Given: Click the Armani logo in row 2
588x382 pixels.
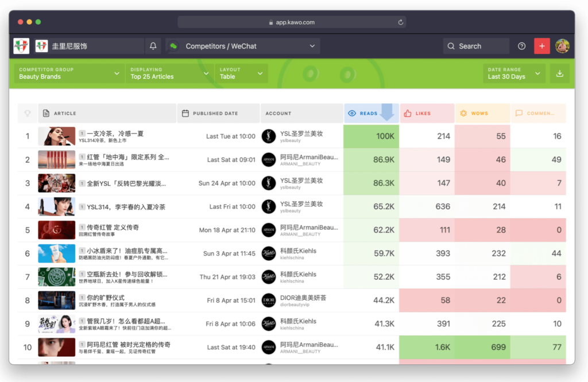Looking at the screenshot, I should click(269, 160).
